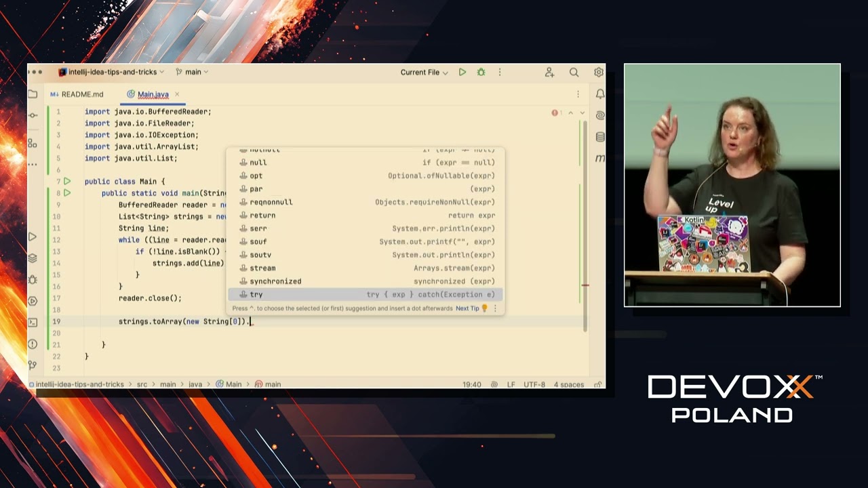
Task: Click main folder breadcrumb after src
Action: click(x=167, y=384)
